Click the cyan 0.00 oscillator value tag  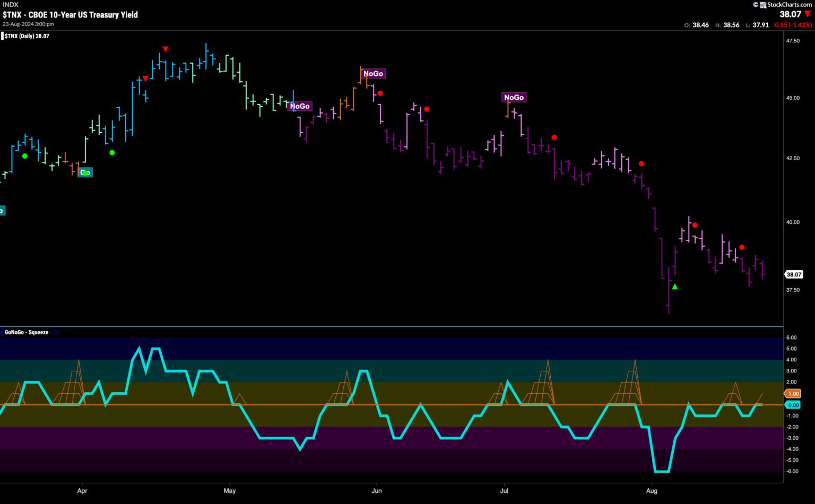click(x=793, y=405)
